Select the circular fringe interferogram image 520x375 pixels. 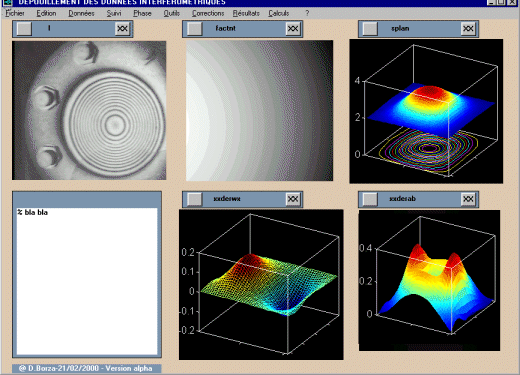tap(89, 110)
